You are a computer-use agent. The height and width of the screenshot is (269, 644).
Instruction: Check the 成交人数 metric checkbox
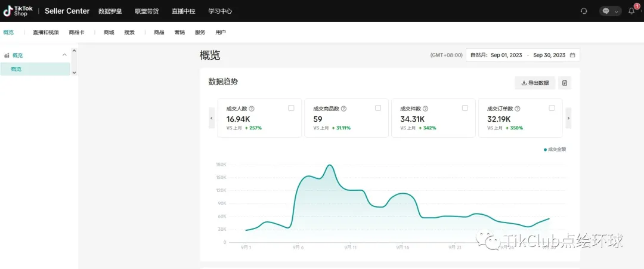pos(291,108)
